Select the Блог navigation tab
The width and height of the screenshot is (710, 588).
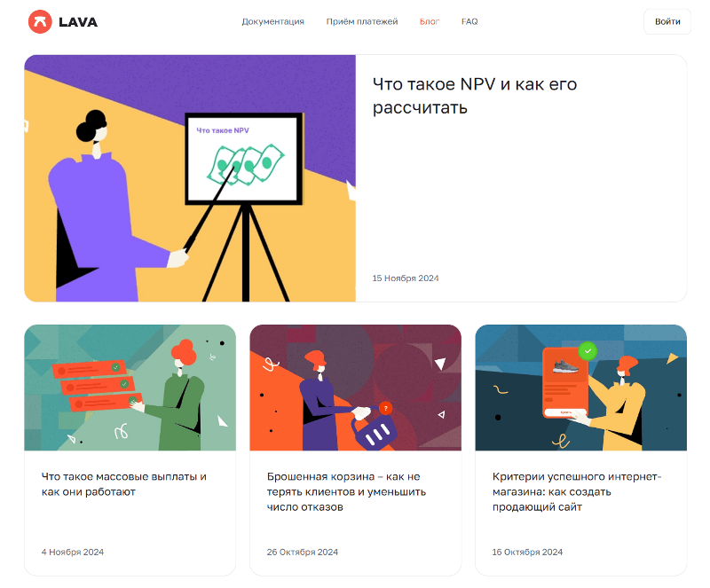pos(430,21)
